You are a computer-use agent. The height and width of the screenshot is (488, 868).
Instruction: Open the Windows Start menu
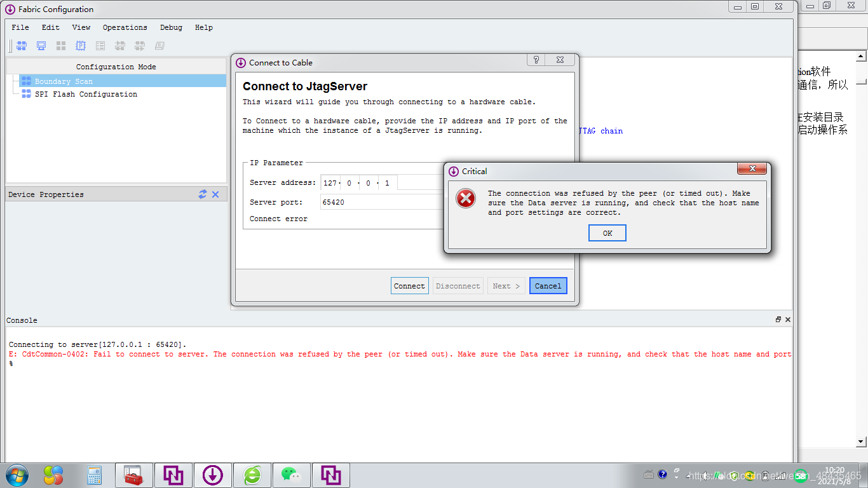[17, 475]
